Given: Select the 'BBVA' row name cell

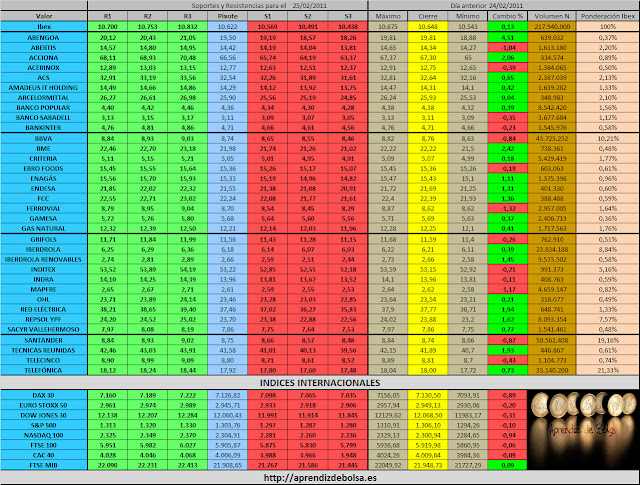Looking at the screenshot, I should pyautogui.click(x=44, y=139).
